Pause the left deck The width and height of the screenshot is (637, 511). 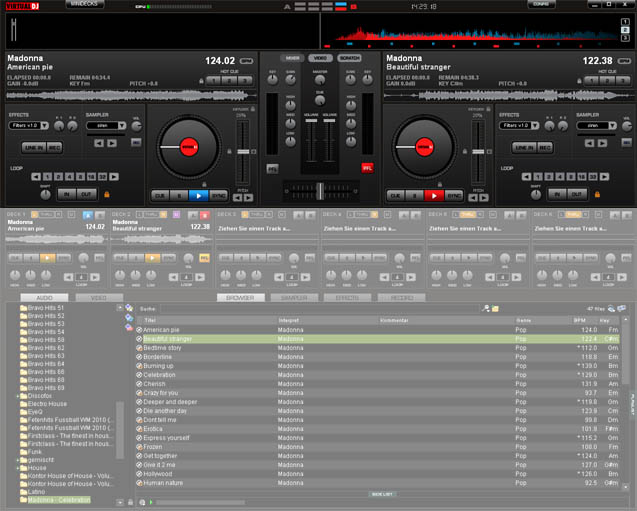179,196
